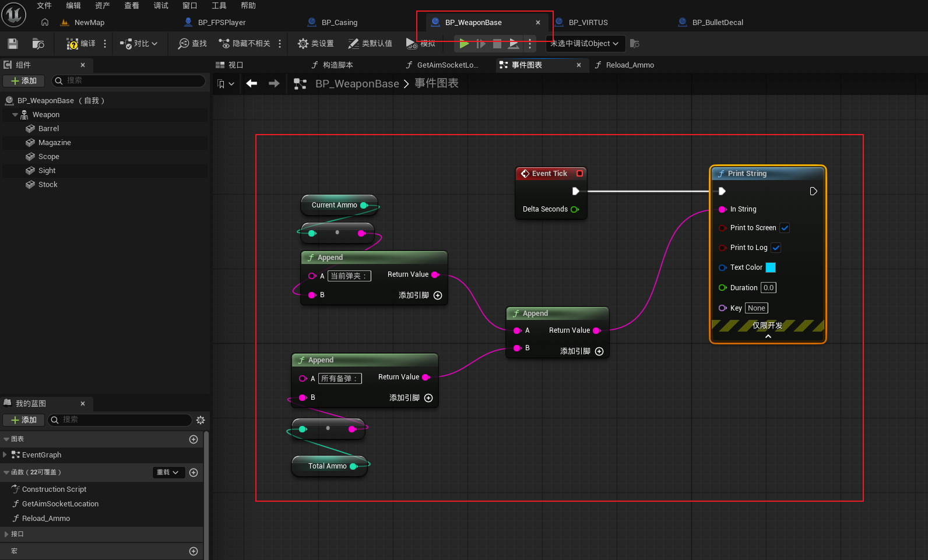Add new graph with 图表 plus icon
Screen dimensions: 928x560
194,439
